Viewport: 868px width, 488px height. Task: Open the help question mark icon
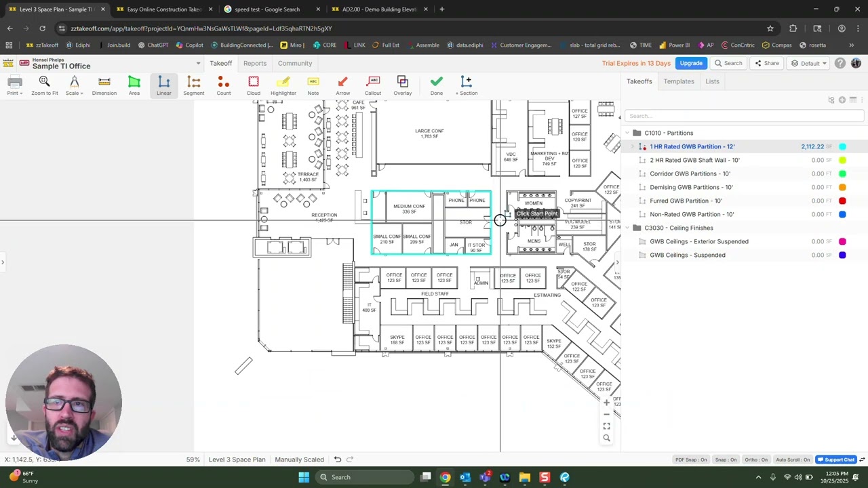pos(840,63)
